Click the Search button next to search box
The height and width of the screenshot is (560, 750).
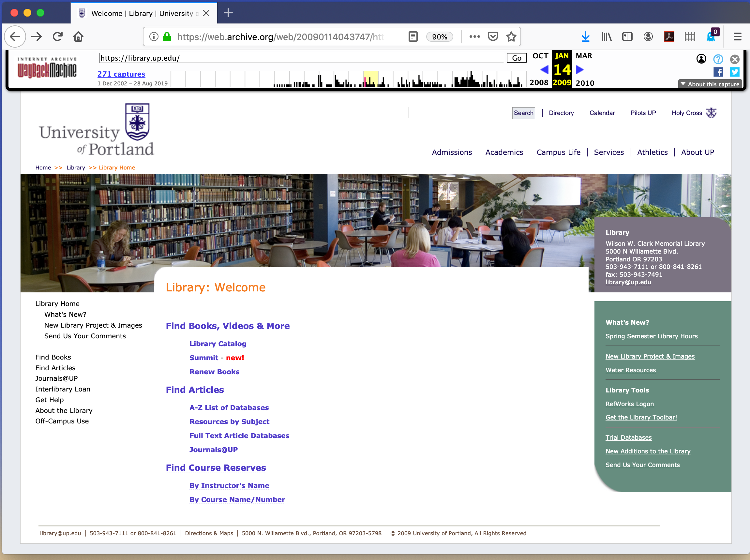click(x=523, y=113)
